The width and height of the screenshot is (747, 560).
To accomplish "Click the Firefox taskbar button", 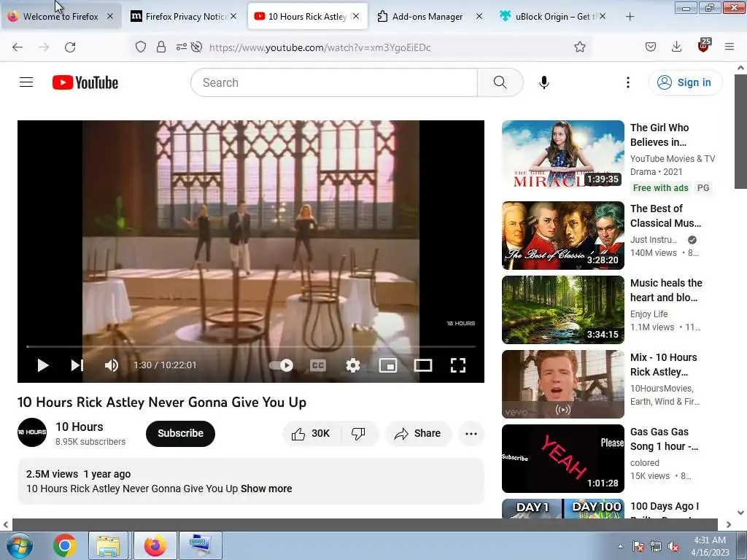I will point(155,545).
